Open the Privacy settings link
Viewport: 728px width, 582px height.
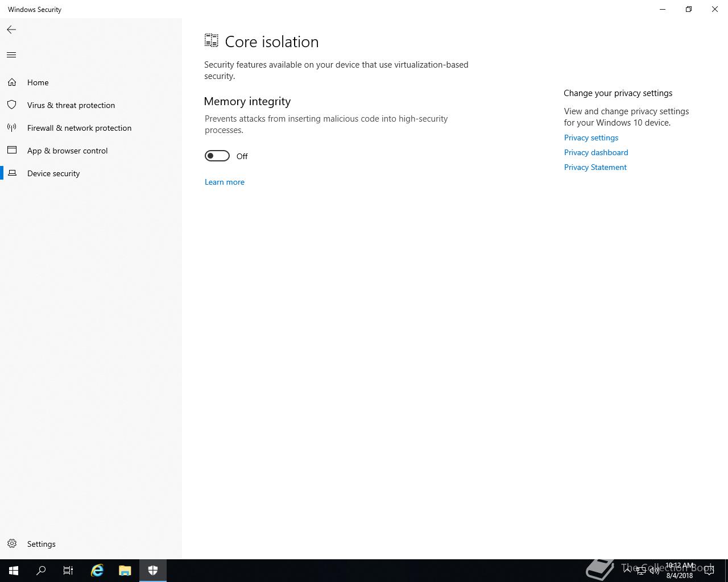point(591,138)
